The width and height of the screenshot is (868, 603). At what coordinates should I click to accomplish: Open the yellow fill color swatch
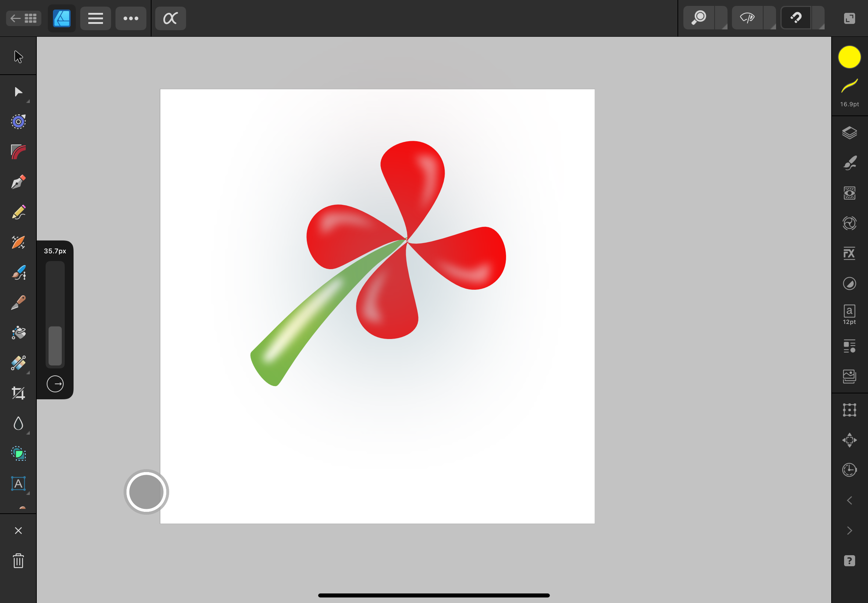point(850,57)
